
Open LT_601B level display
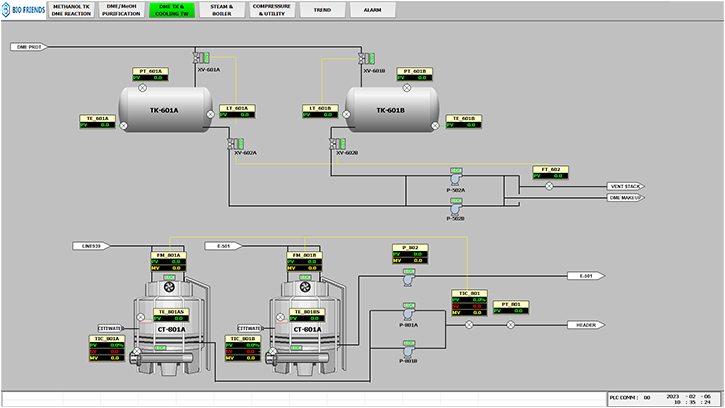pos(320,111)
